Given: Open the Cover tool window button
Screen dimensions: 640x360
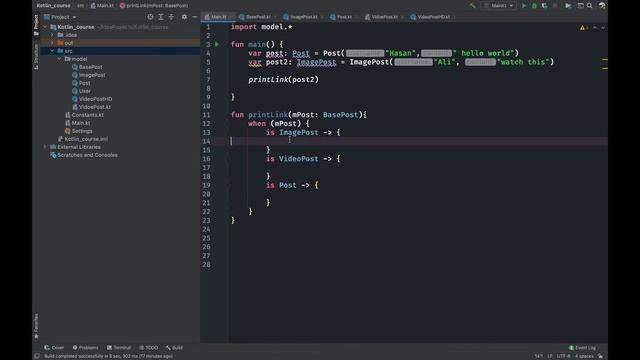Looking at the screenshot, I should [54, 348].
